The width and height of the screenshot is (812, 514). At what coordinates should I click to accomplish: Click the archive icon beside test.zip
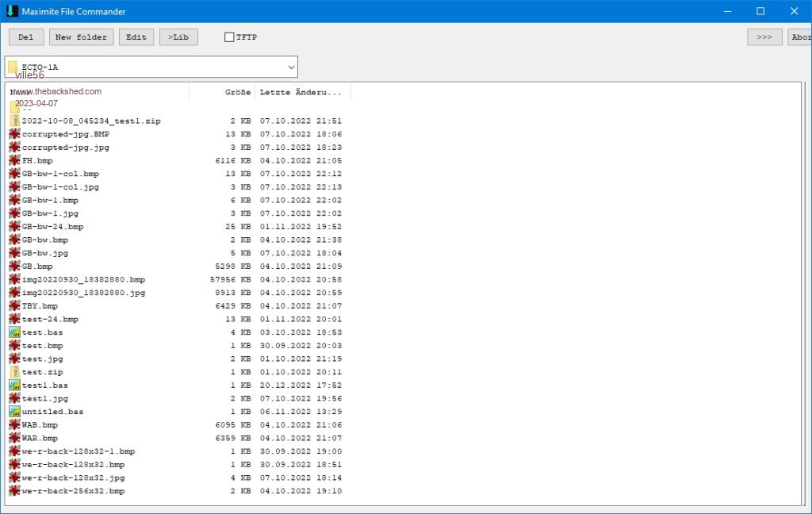click(14, 372)
